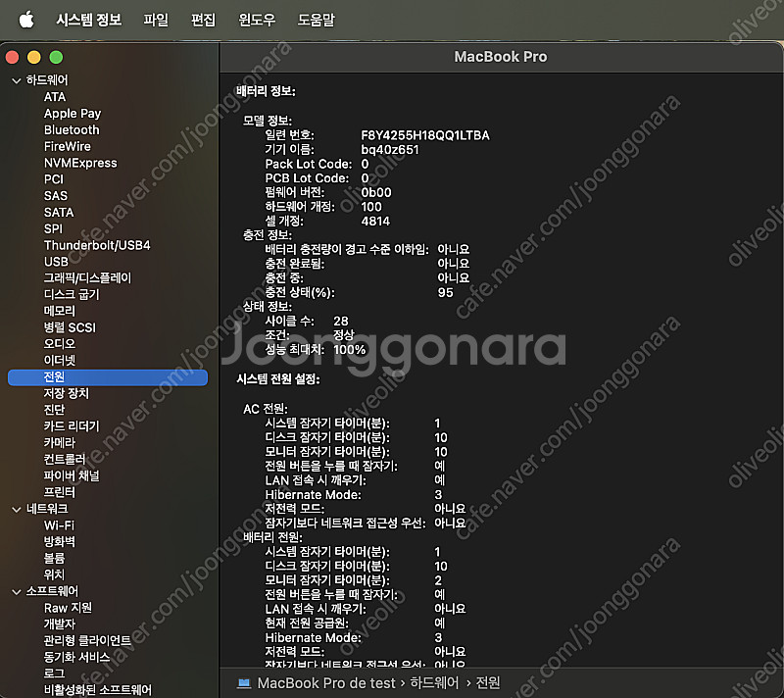Screen dimensions: 784x698
Task: Open the 시스템 정보 app menu
Action: 88,20
